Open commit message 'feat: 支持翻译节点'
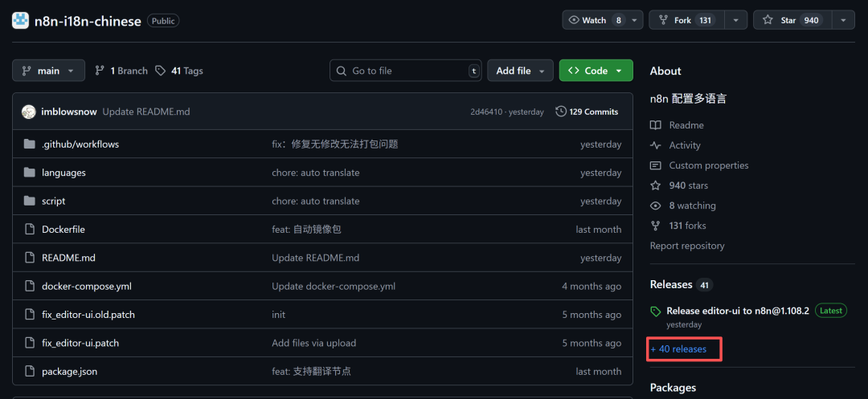The height and width of the screenshot is (399, 868). (311, 372)
